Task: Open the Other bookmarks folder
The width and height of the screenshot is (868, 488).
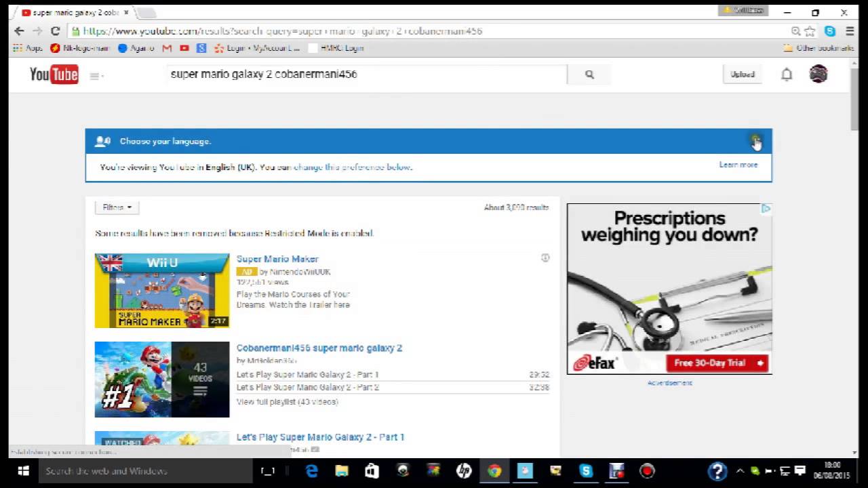Action: 818,48
